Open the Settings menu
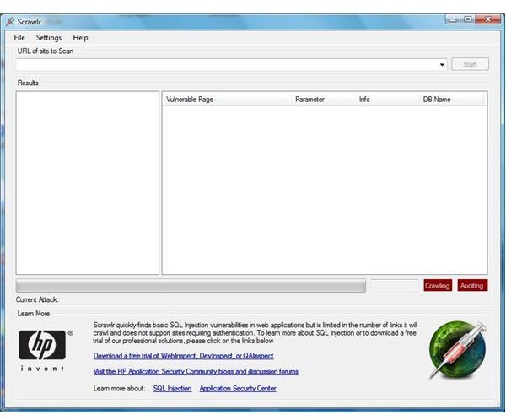This screenshot has width=506, height=420. tap(49, 38)
